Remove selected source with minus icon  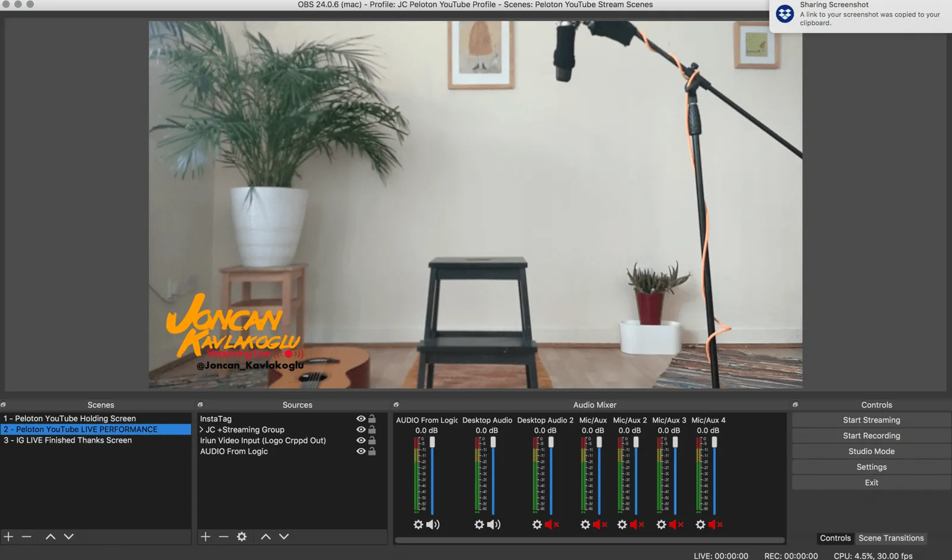[x=224, y=536]
